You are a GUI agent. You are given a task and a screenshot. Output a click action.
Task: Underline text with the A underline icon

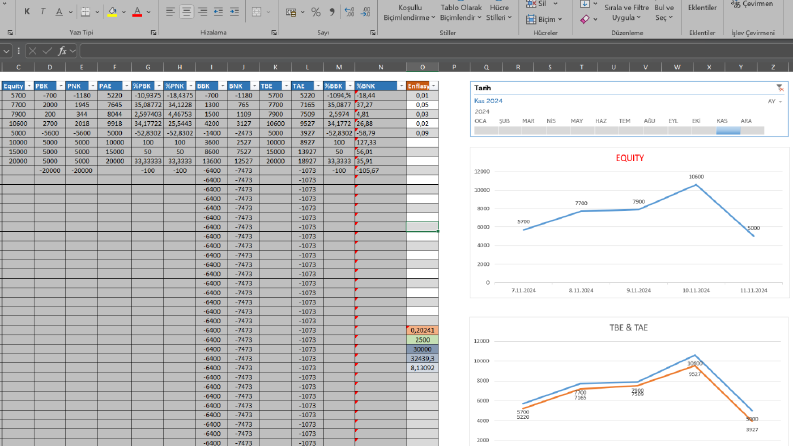click(x=59, y=11)
